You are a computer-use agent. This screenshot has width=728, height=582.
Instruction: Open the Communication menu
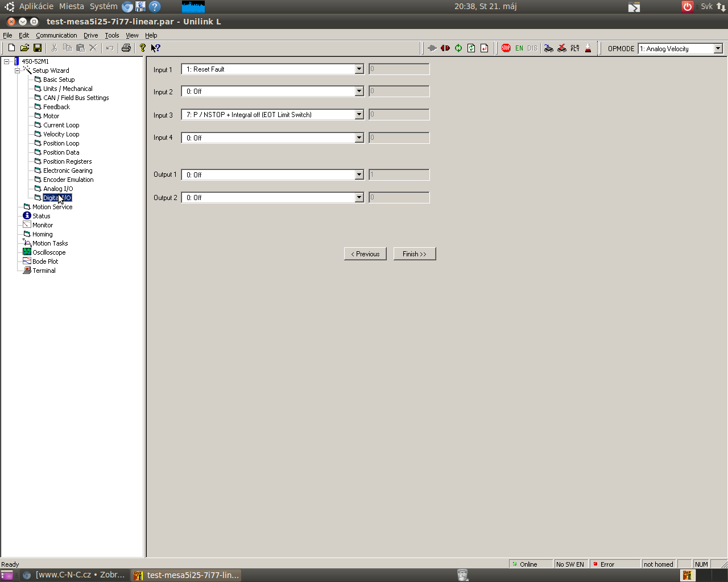[56, 35]
